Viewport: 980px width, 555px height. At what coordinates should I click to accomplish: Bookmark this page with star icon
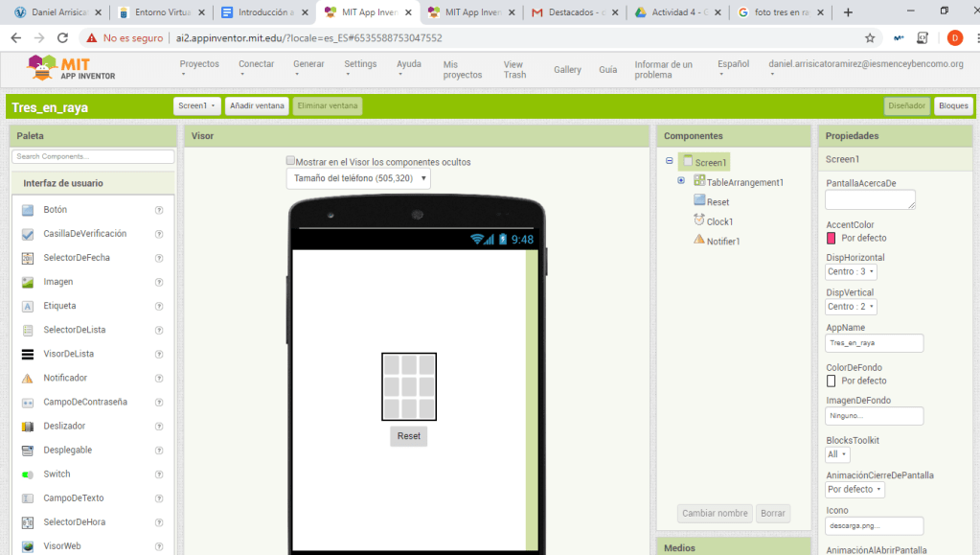870,38
